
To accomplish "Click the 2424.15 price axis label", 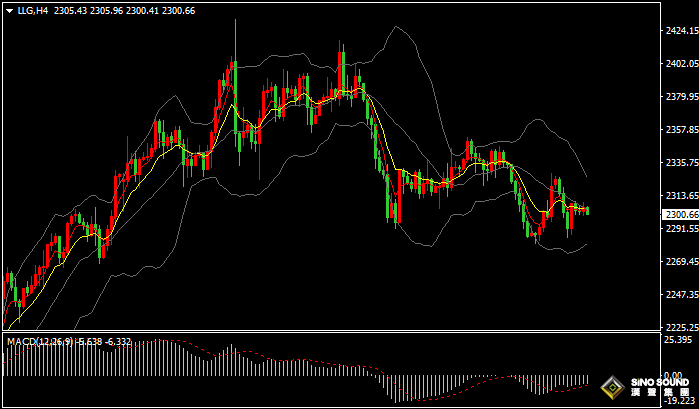I will (x=680, y=31).
